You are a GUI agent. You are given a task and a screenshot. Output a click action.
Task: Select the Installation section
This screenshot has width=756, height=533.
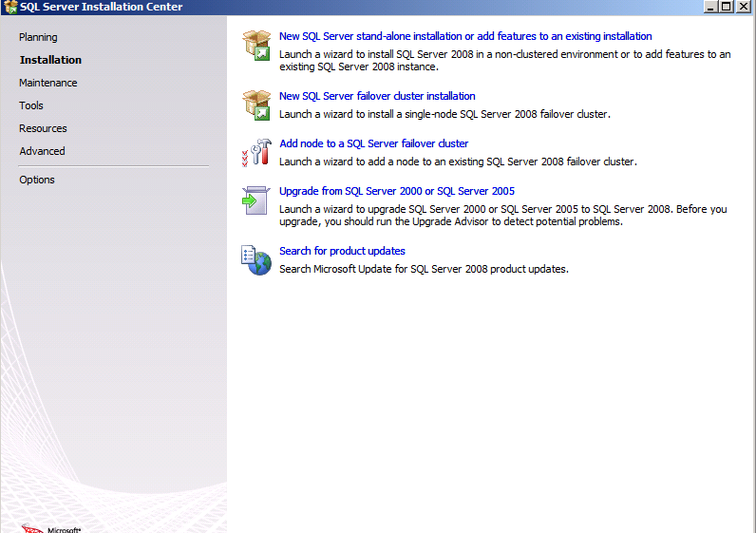(x=50, y=60)
